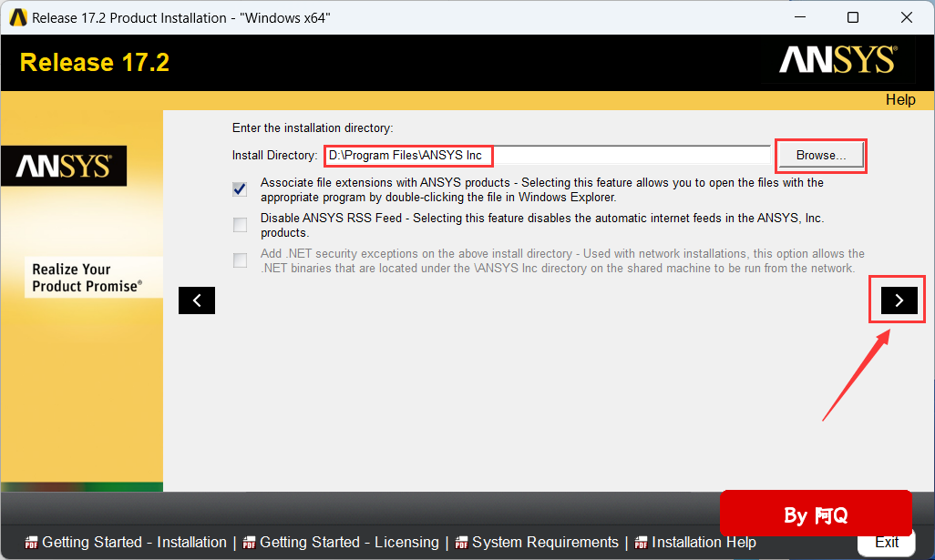Screen dimensions: 935x560
Task: Click the 'Release 17.2' heading text
Action: [95, 63]
